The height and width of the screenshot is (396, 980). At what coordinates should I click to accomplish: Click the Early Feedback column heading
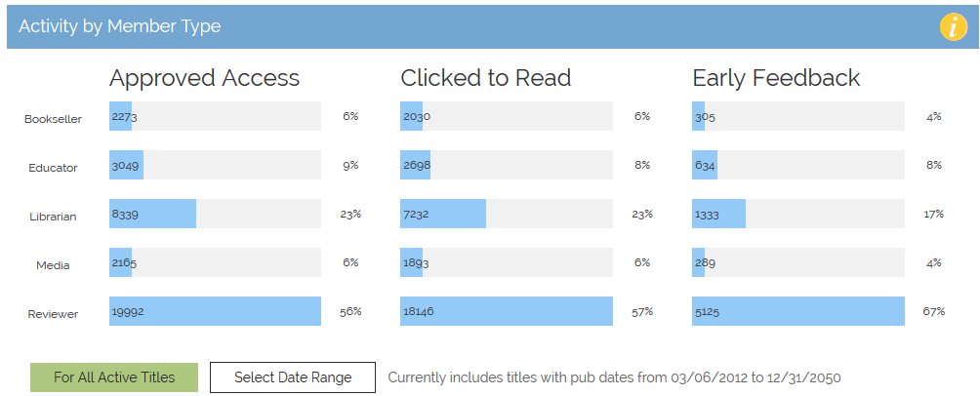click(x=776, y=78)
